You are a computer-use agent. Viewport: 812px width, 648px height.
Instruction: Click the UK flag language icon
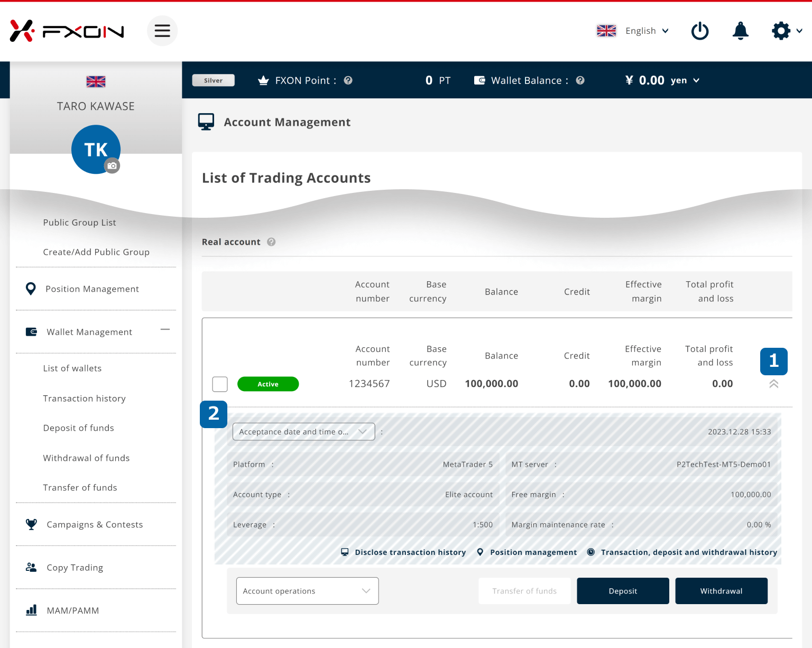pos(606,31)
